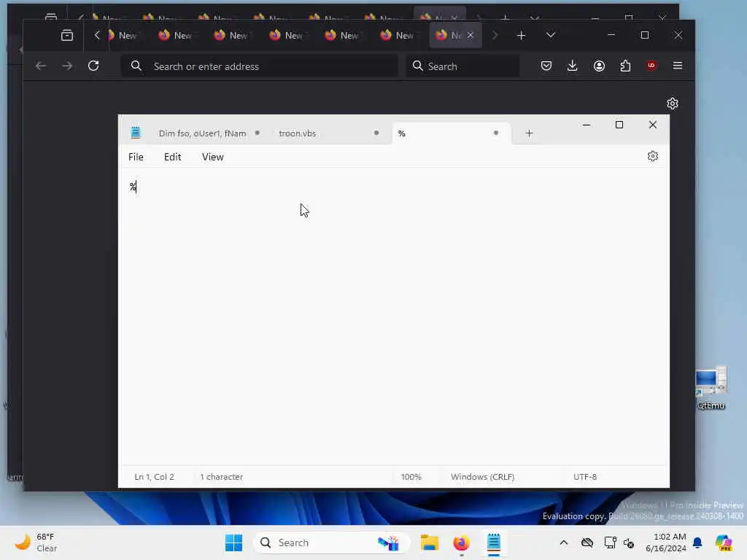Switch to Firefox via taskbar icon

tap(461, 542)
